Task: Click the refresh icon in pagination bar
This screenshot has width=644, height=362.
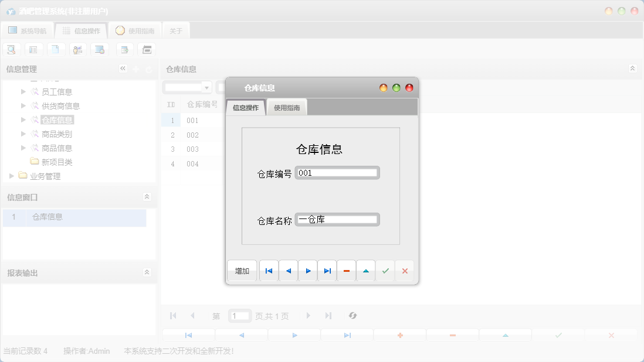Action: click(352, 316)
